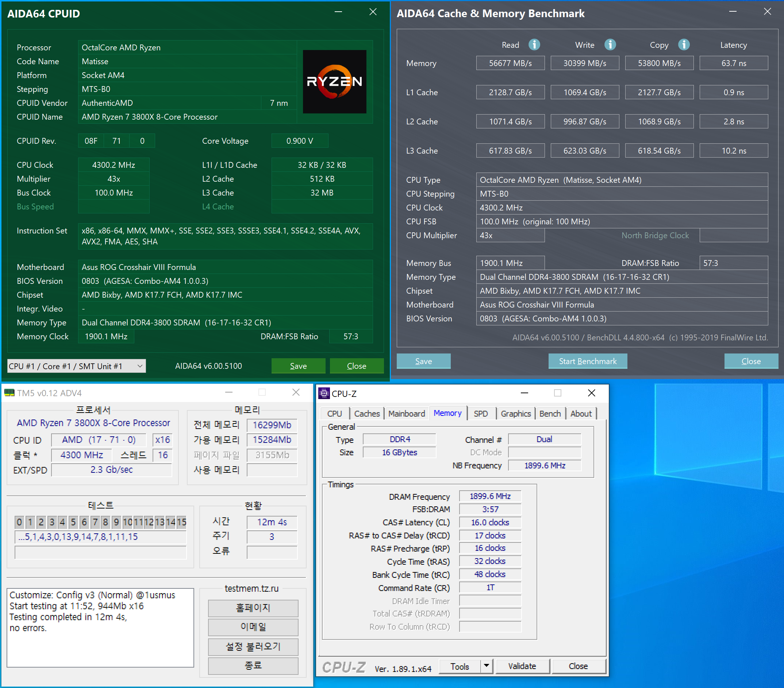Click the TM5 window title icon
784x688 pixels.
[x=9, y=393]
